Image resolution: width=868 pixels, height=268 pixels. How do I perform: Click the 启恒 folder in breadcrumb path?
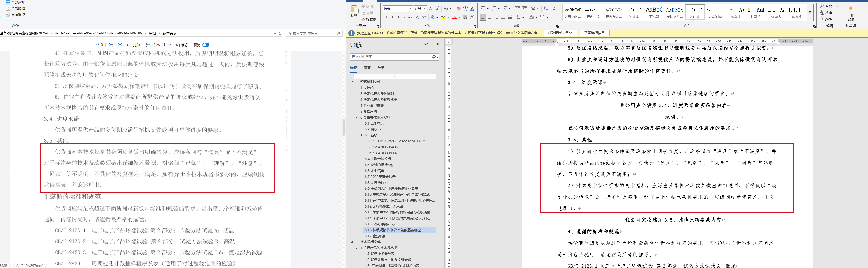pos(152,33)
